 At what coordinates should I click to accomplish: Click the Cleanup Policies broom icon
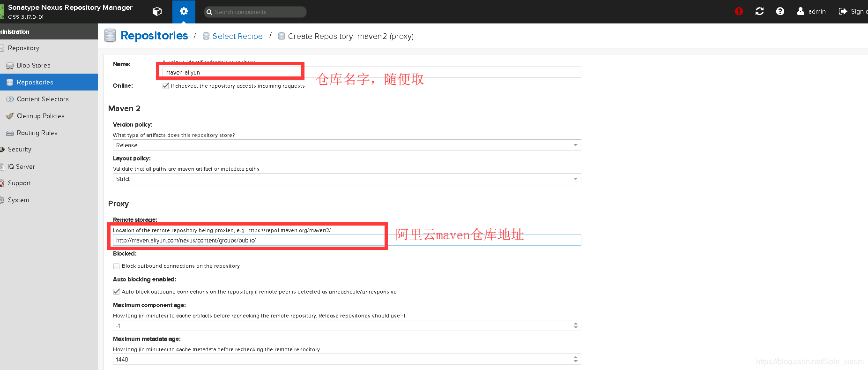10,116
